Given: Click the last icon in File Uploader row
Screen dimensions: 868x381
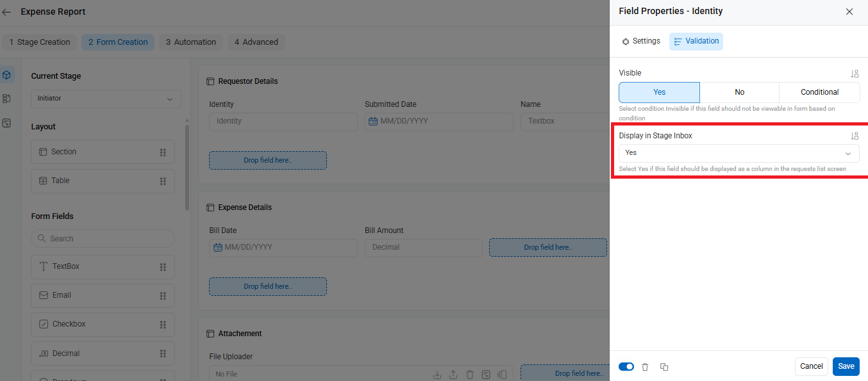Looking at the screenshot, I should pos(503,374).
